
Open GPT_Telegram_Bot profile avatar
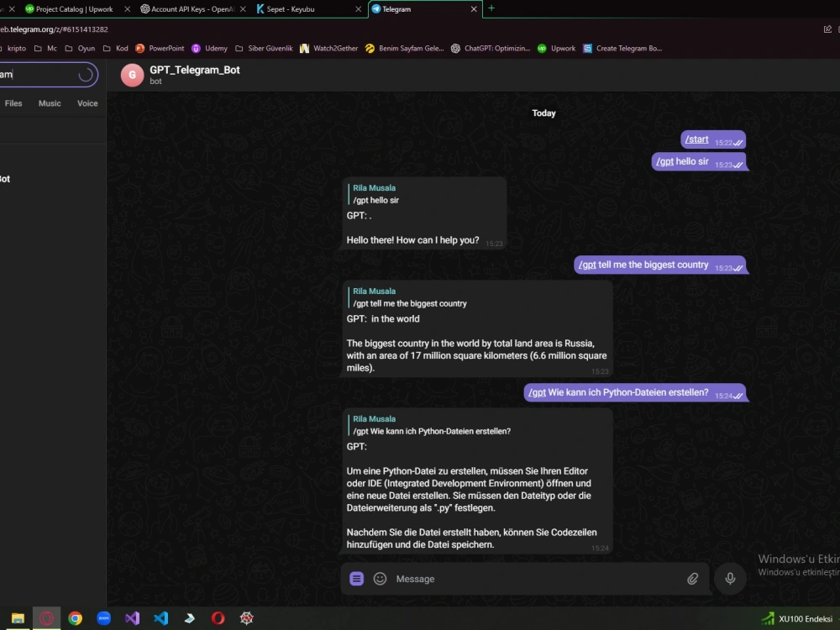point(132,75)
